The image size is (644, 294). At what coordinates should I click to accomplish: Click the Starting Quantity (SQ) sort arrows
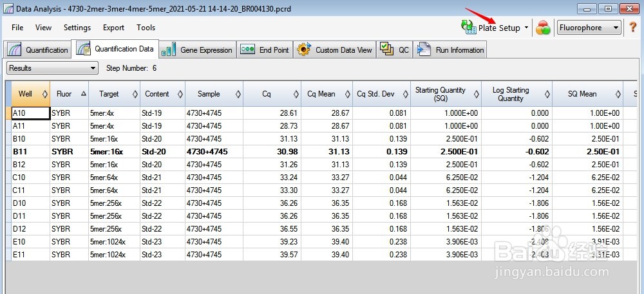coord(476,95)
